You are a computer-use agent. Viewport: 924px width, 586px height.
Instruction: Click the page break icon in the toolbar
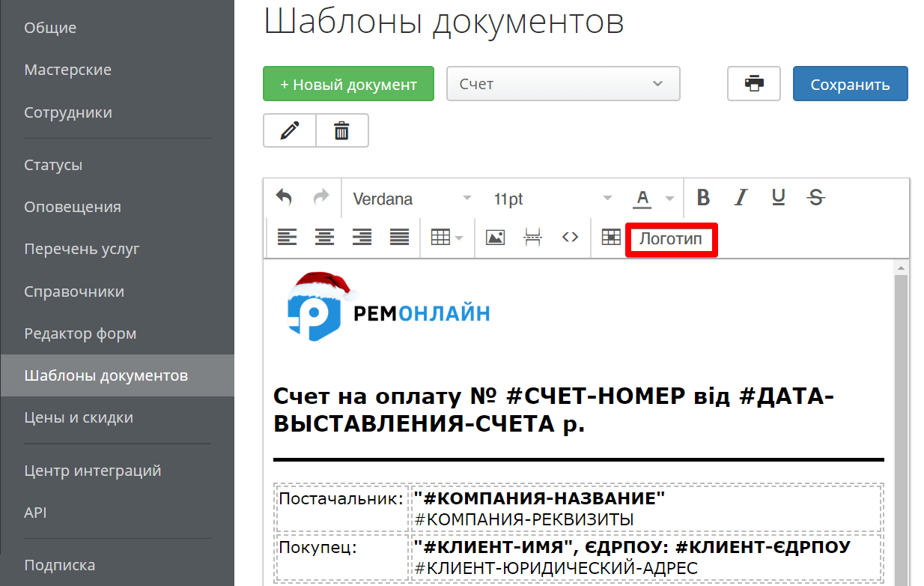[532, 237]
